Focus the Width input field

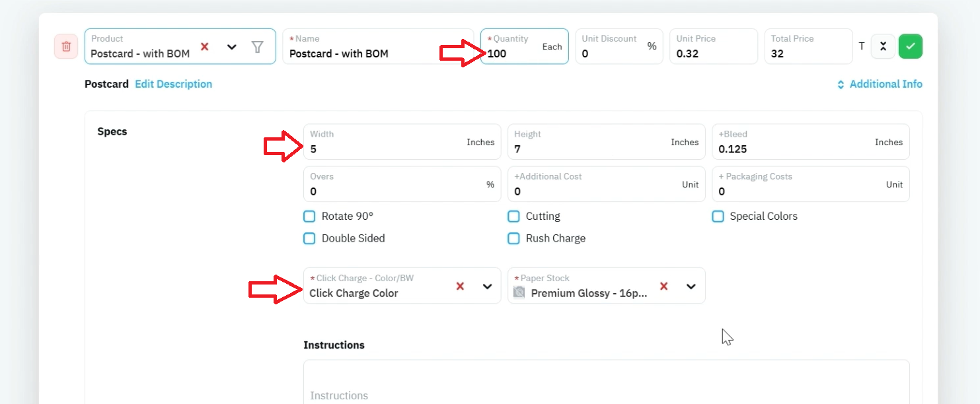[x=402, y=141]
